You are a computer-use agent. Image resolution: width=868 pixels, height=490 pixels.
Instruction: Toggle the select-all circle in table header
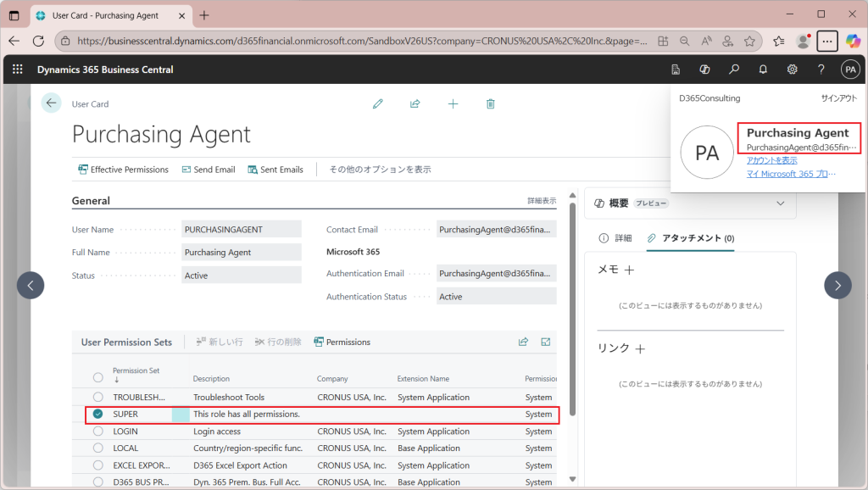click(98, 377)
